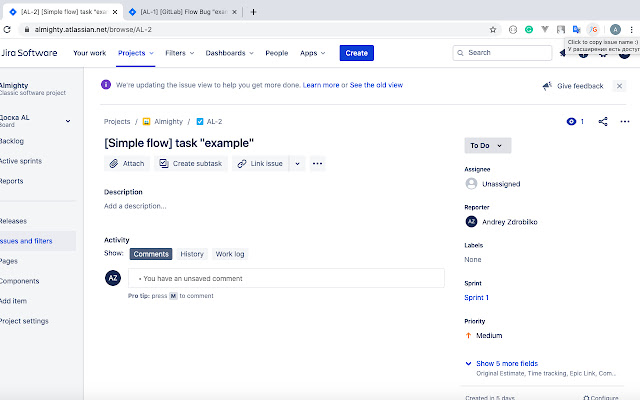Click the Learn more link
This screenshot has height=400, width=640.
(x=321, y=85)
